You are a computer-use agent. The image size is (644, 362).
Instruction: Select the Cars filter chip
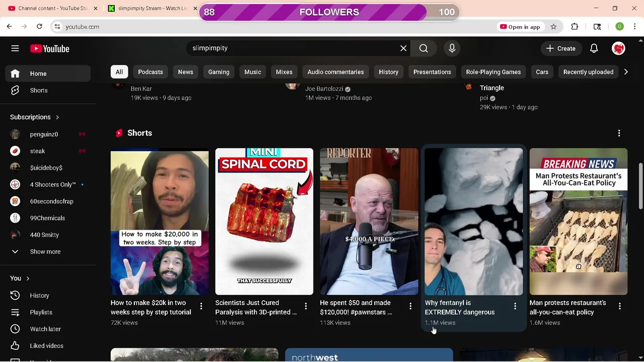click(542, 72)
